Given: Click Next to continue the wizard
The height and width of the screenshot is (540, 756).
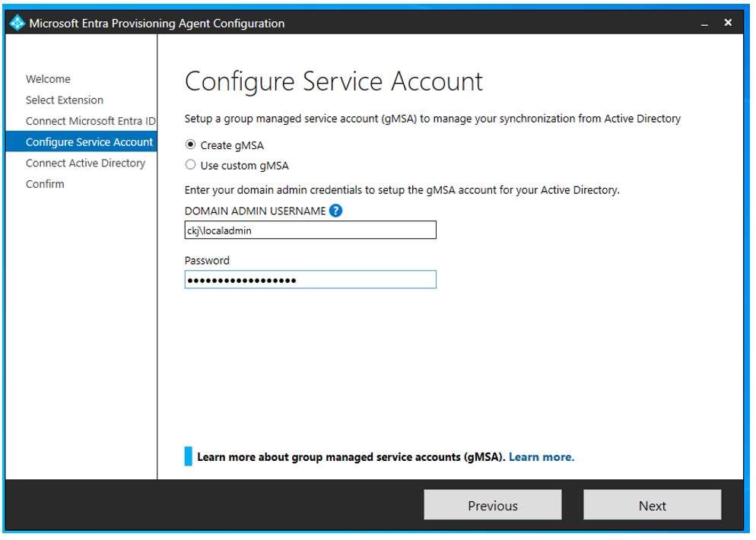Looking at the screenshot, I should pyautogui.click(x=652, y=506).
